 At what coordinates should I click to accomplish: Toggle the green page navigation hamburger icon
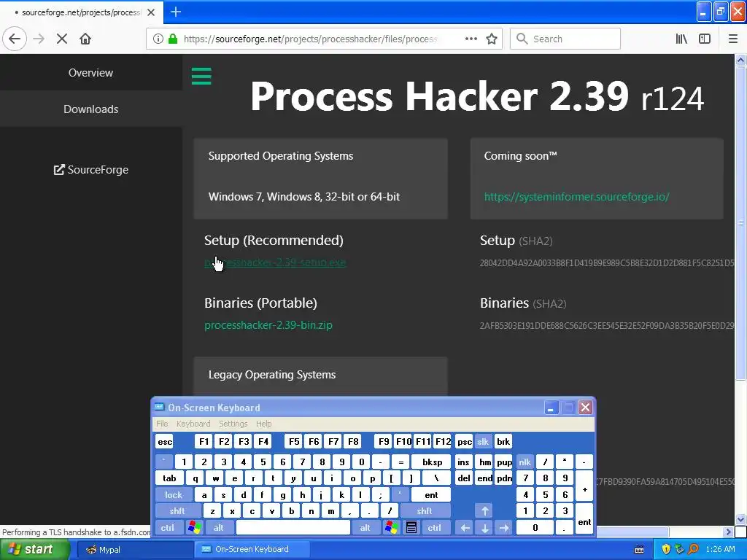201,76
